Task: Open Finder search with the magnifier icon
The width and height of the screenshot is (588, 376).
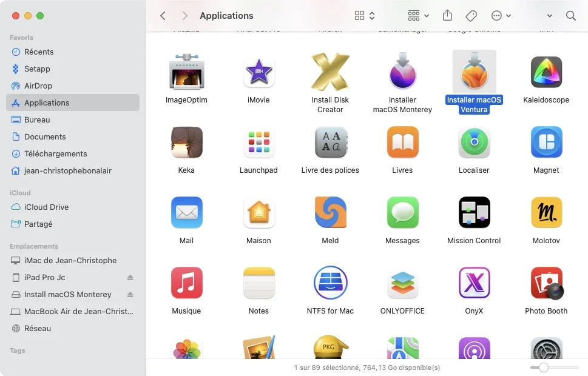Action: 570,15
